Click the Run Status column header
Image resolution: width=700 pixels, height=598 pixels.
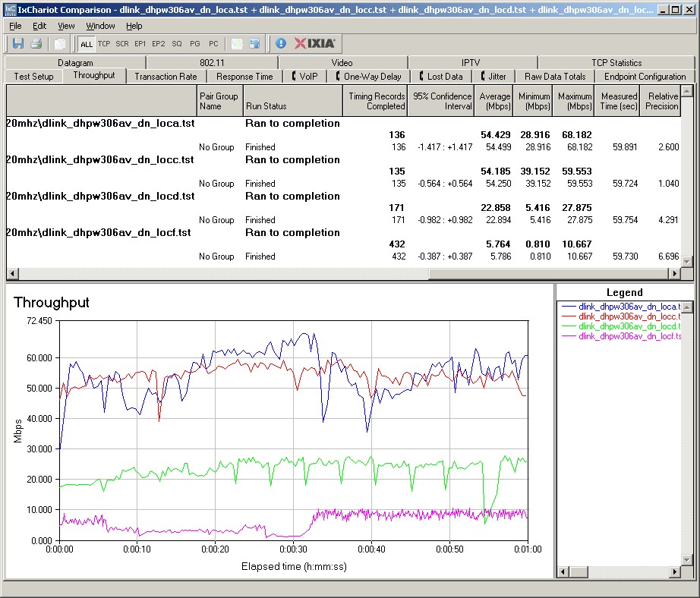[x=293, y=101]
